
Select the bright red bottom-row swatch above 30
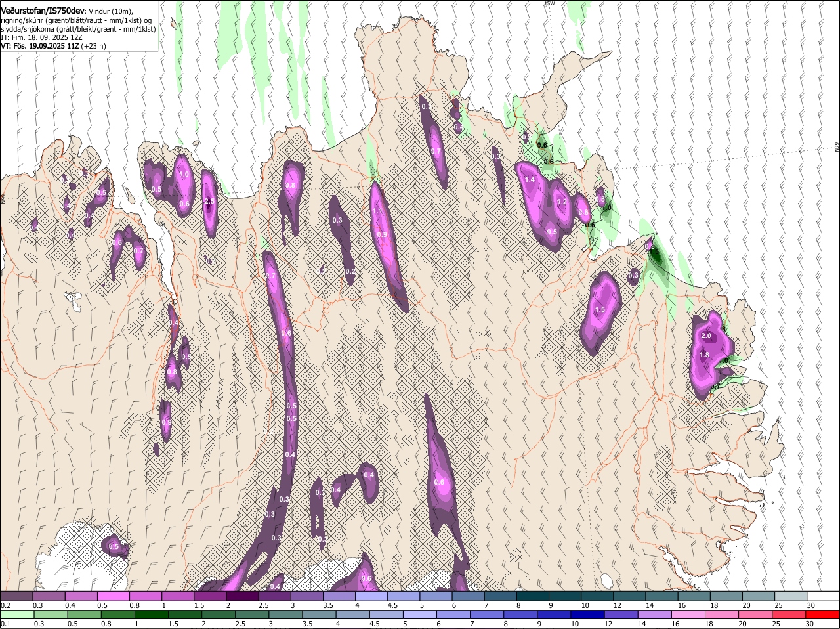pyautogui.click(x=823, y=615)
